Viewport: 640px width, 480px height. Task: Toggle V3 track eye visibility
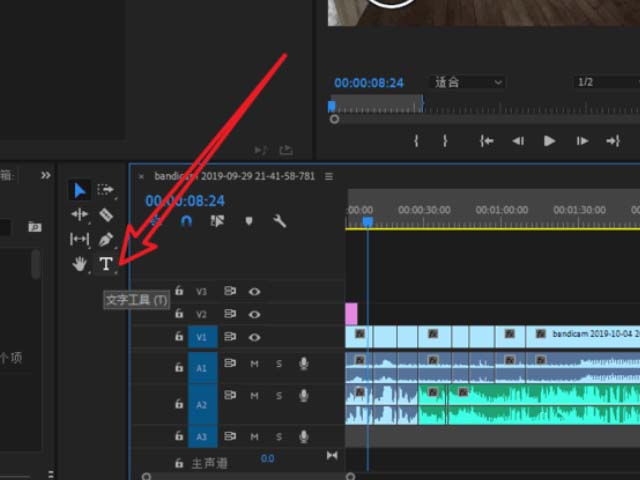(255, 292)
